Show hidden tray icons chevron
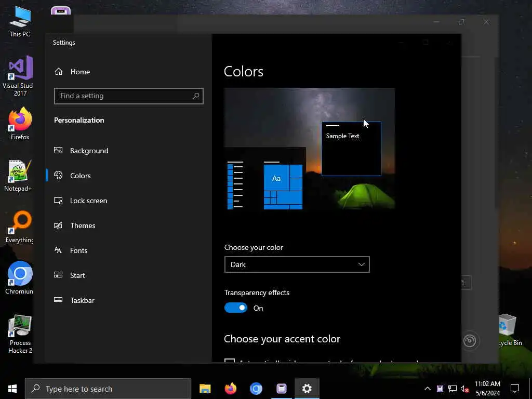The height and width of the screenshot is (399, 532). pyautogui.click(x=428, y=389)
